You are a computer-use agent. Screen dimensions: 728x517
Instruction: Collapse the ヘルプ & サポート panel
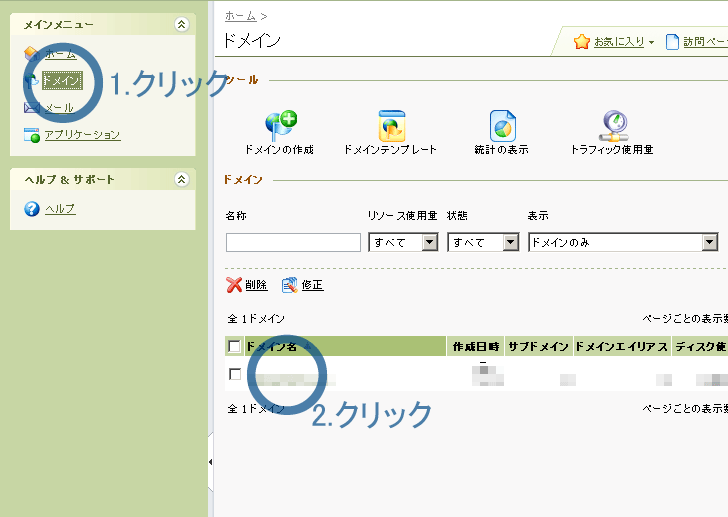tap(182, 179)
